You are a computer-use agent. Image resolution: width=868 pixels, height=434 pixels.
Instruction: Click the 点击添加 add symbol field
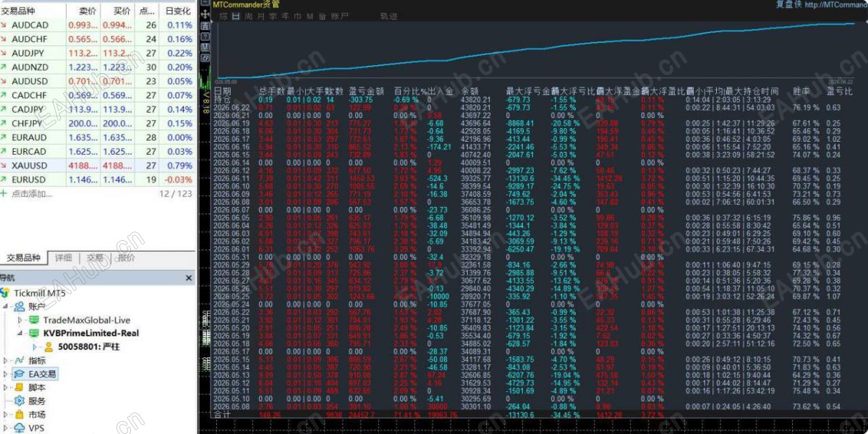33,194
